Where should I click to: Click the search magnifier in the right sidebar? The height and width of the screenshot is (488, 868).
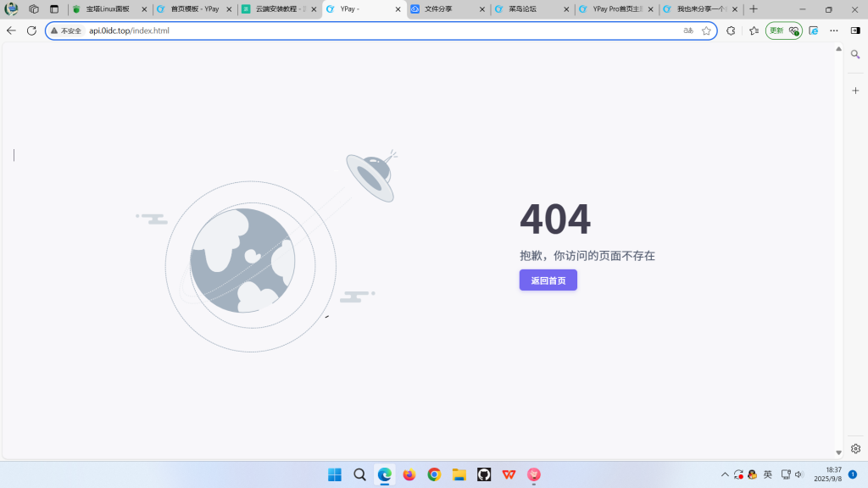tap(855, 53)
